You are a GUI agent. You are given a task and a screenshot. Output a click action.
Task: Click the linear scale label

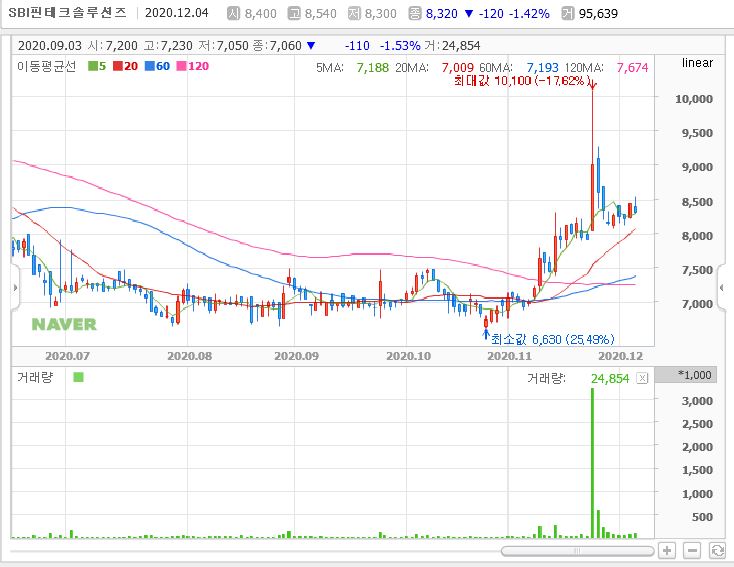[697, 63]
